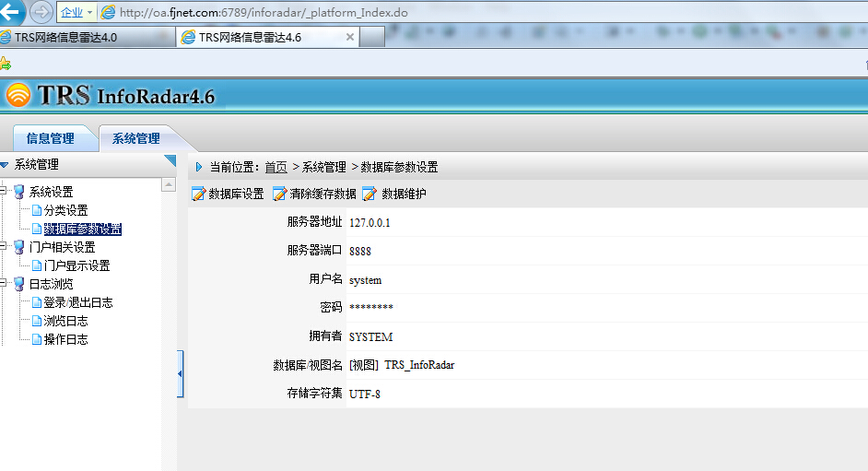Click the favorites star icon
Viewport: 868px width, 471px height.
click(5, 64)
